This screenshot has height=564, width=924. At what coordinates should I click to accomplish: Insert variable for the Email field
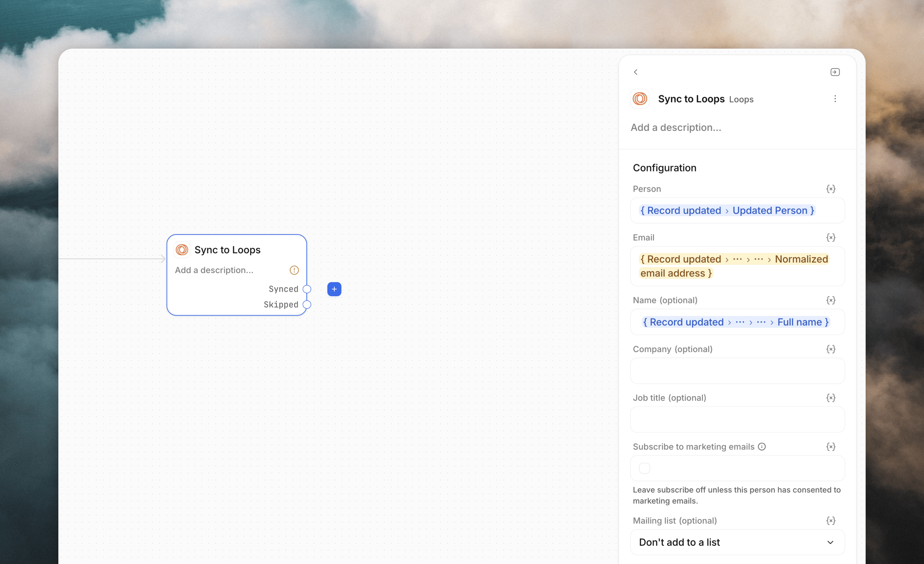coord(831,237)
